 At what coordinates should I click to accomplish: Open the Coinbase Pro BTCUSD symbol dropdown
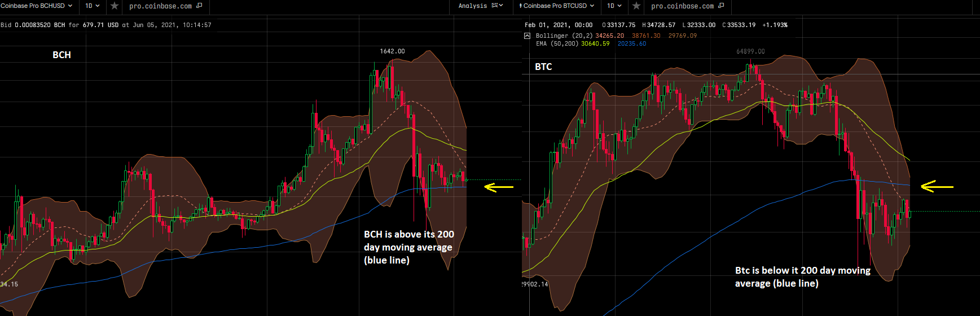click(556, 6)
